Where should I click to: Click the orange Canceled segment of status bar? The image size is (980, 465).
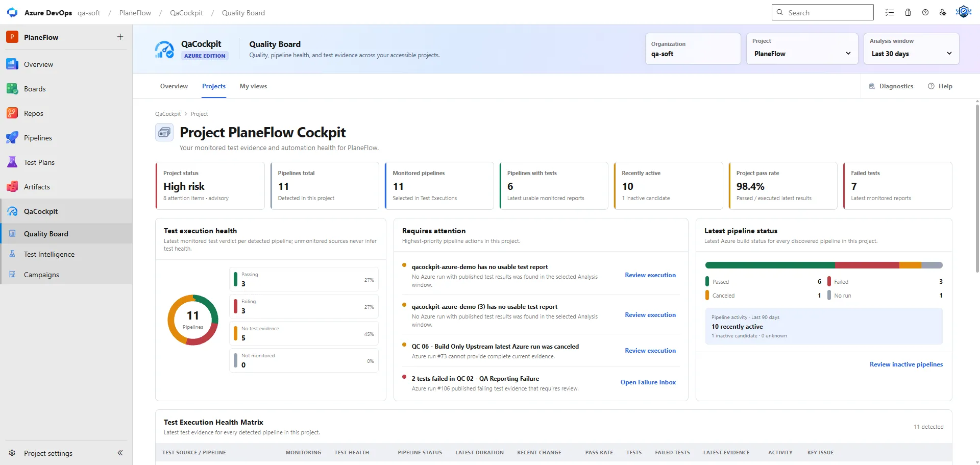point(910,265)
